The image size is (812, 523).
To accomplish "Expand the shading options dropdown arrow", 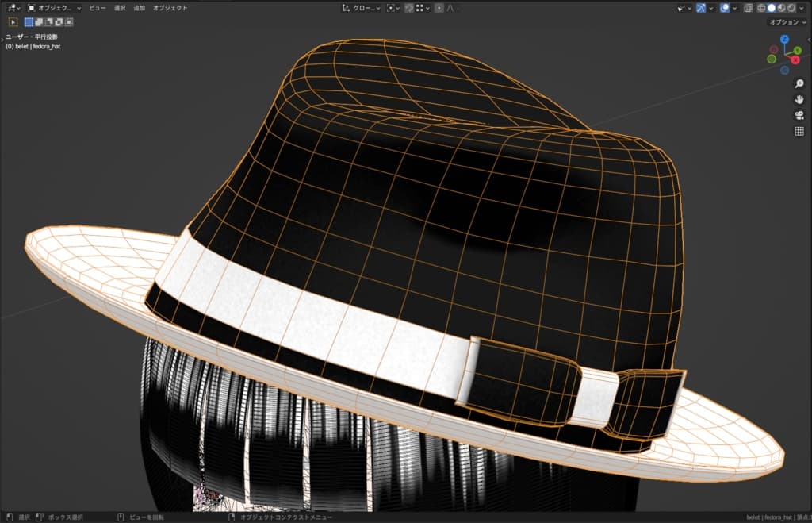I will (x=802, y=8).
